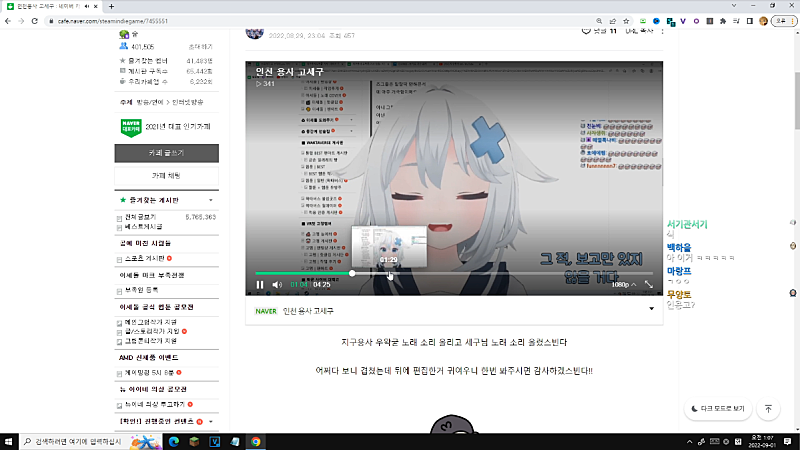The width and height of the screenshot is (800, 450).
Task: Close the current Naver cafe tab
Action: pos(95,6)
